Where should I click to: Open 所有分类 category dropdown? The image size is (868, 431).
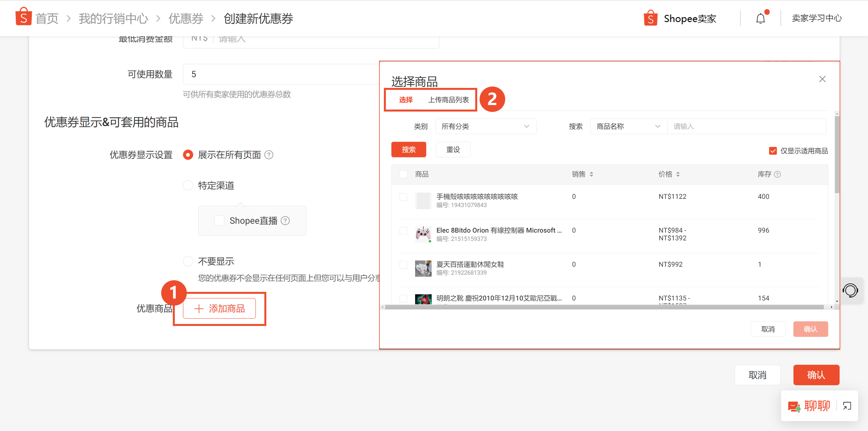point(486,127)
